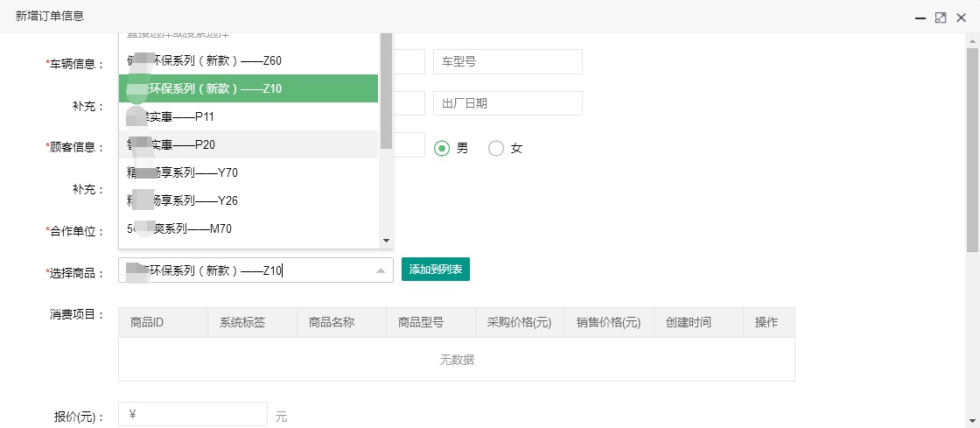Collapse the 选择商品 dropdown arrow

pyautogui.click(x=381, y=271)
